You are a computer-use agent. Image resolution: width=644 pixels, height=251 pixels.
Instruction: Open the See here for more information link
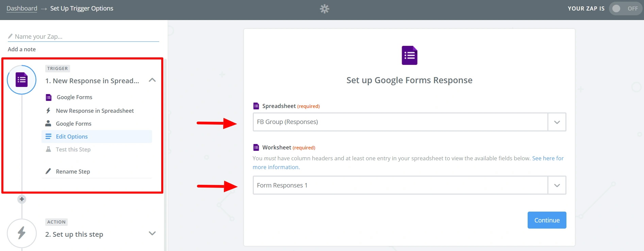(548, 158)
